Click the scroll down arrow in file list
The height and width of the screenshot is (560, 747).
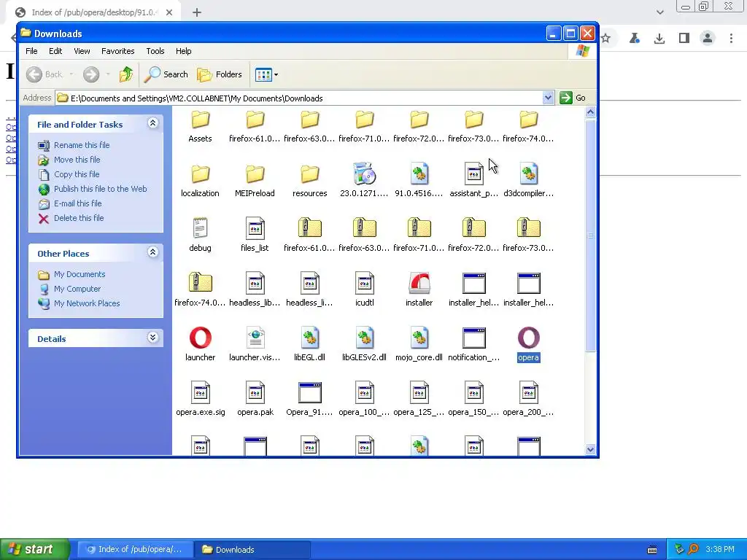pyautogui.click(x=590, y=449)
